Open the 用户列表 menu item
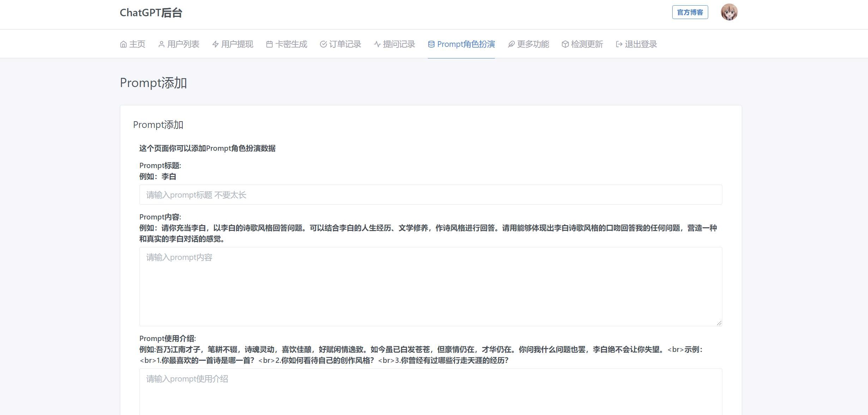 pos(183,44)
